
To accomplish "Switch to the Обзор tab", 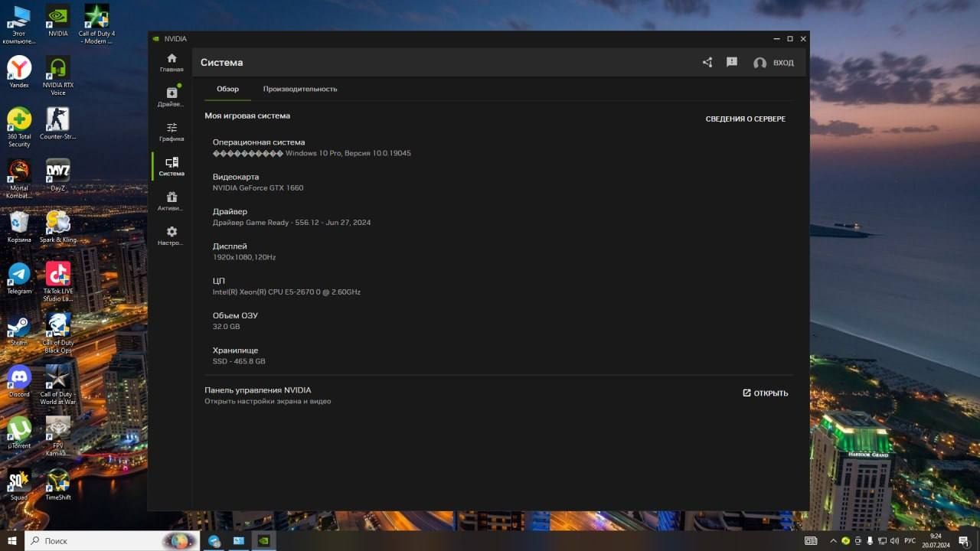I will pyautogui.click(x=227, y=89).
